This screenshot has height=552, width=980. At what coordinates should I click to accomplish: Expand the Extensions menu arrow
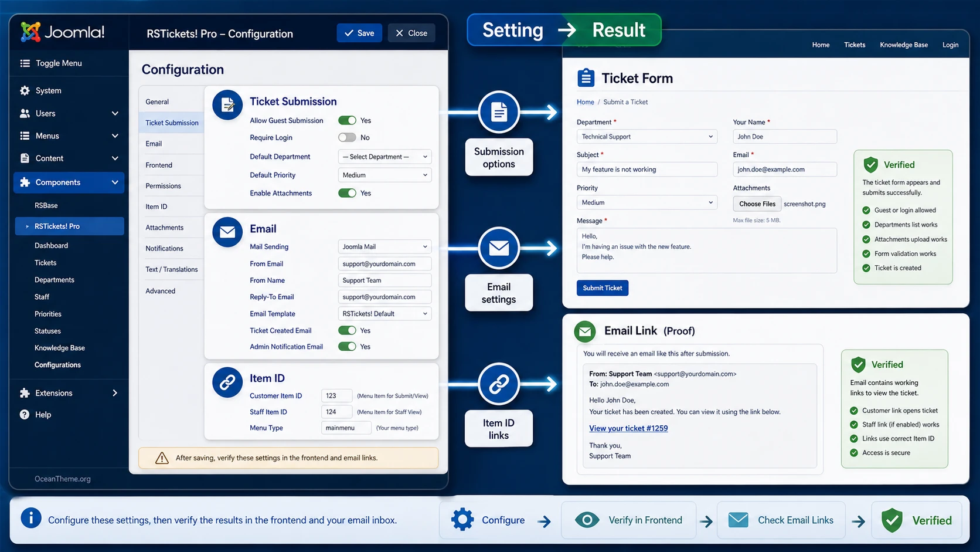[115, 393]
